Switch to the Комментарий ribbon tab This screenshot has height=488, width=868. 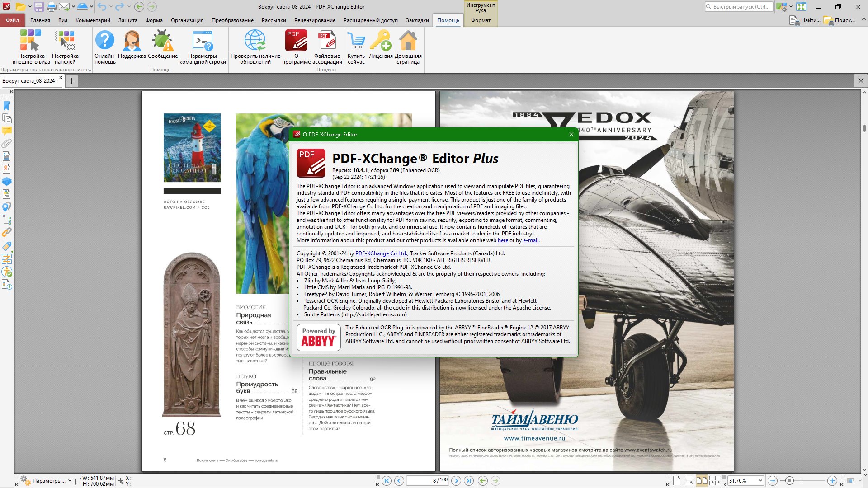[x=93, y=20]
